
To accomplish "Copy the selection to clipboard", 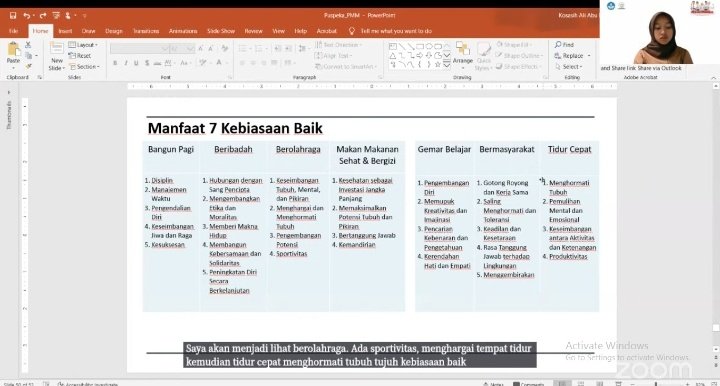I will (29, 56).
